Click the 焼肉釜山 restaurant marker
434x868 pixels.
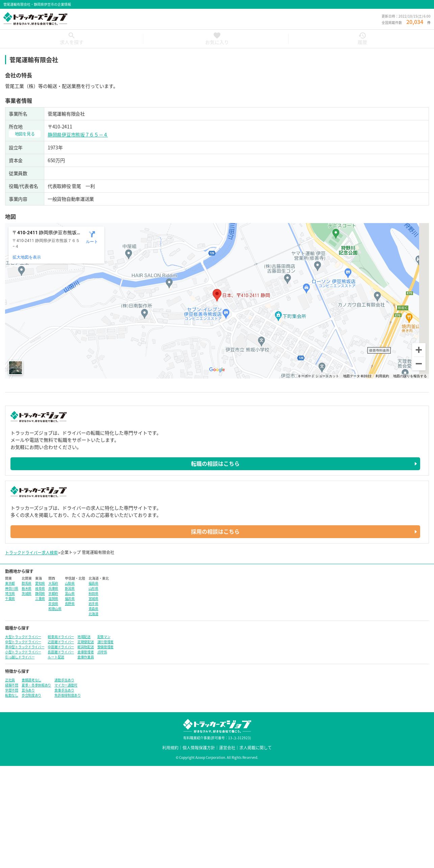point(409,318)
